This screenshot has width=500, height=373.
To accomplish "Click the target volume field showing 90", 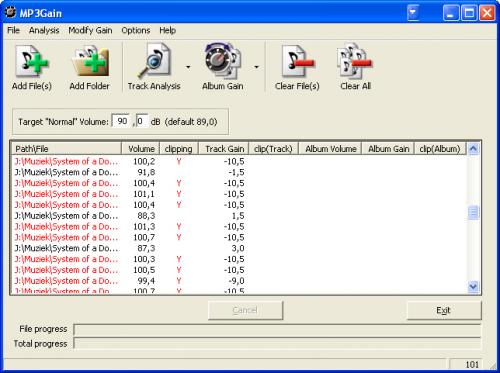I will point(121,121).
